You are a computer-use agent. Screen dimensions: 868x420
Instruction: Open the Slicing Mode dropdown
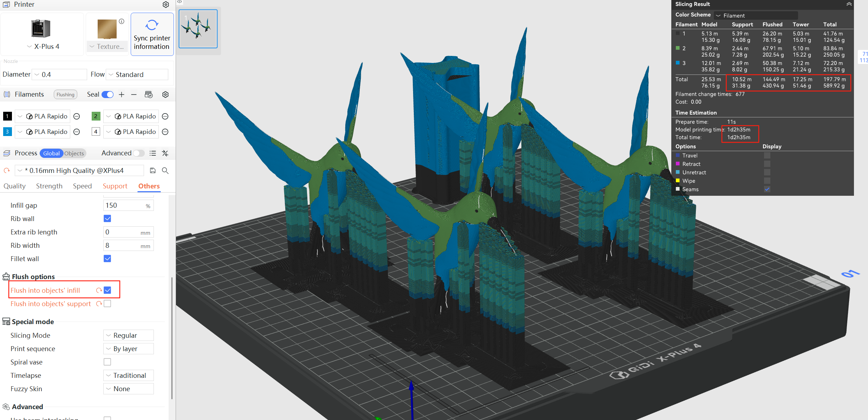[x=129, y=335]
